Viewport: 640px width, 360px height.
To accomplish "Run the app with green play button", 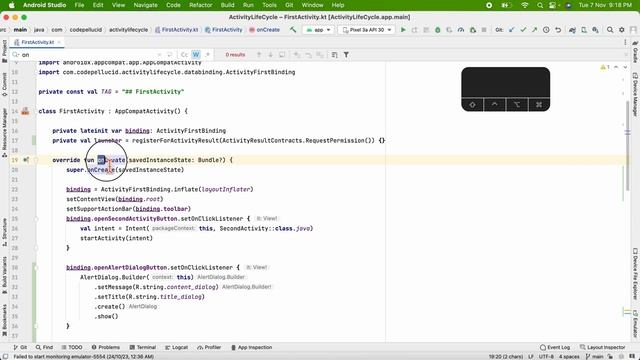I will [x=403, y=30].
